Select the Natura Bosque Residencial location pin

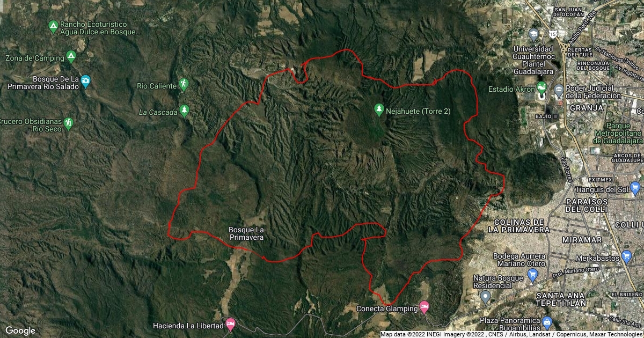tap(485, 296)
